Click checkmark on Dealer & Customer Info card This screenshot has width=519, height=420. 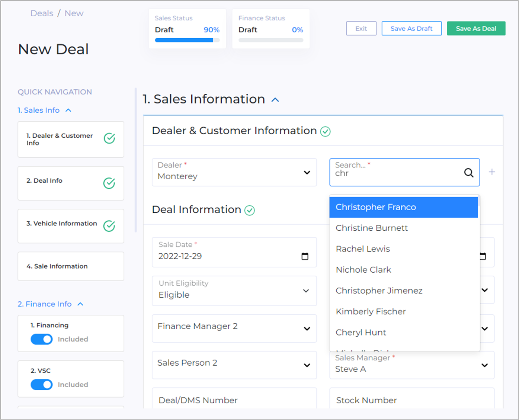pyautogui.click(x=109, y=138)
